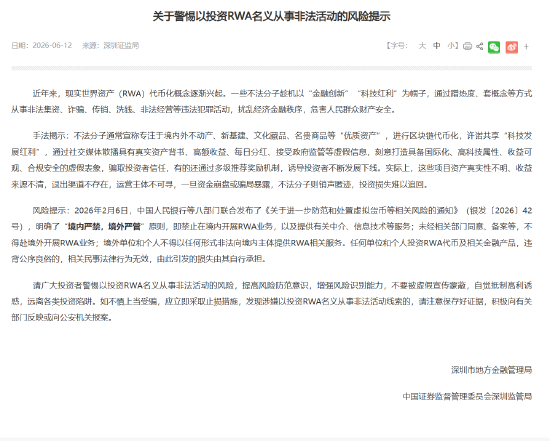Click the date text 2026-06-12
Screen dimensions: 550x441
[52, 46]
